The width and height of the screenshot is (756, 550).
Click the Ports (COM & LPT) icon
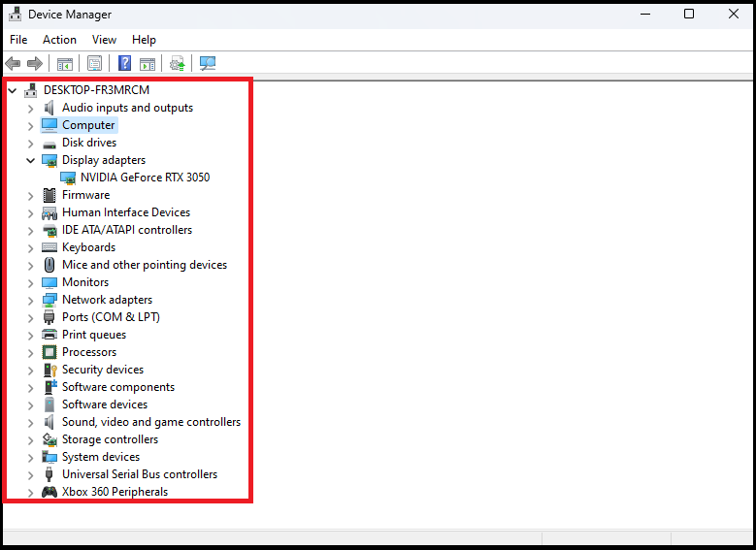(49, 317)
